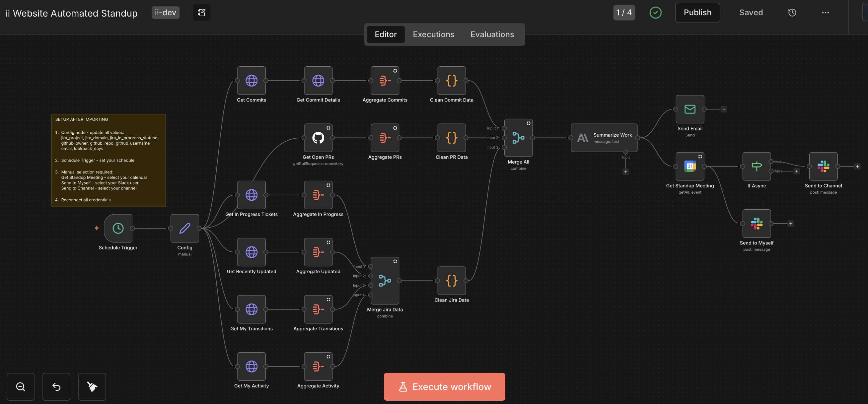
Task: Add a tool via Summarize Work plus
Action: pyautogui.click(x=625, y=172)
